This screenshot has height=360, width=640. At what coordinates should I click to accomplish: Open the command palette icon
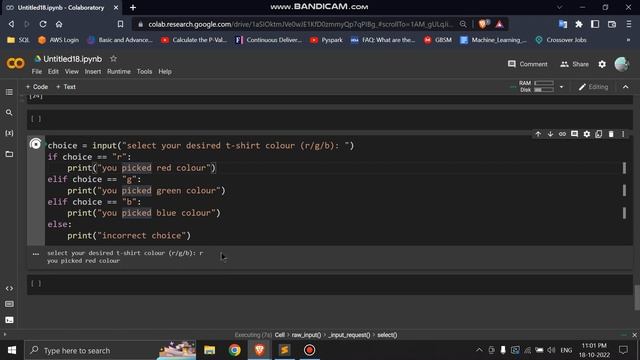click(x=9, y=304)
